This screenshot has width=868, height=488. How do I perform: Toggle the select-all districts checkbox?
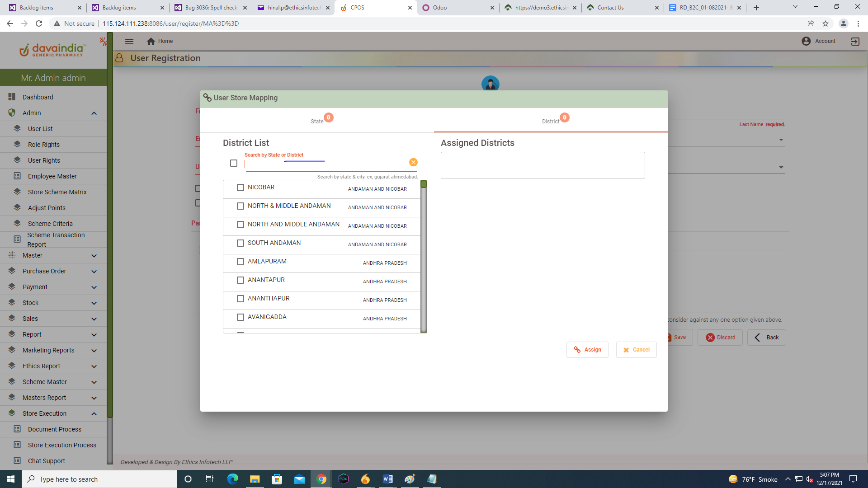[x=234, y=163]
